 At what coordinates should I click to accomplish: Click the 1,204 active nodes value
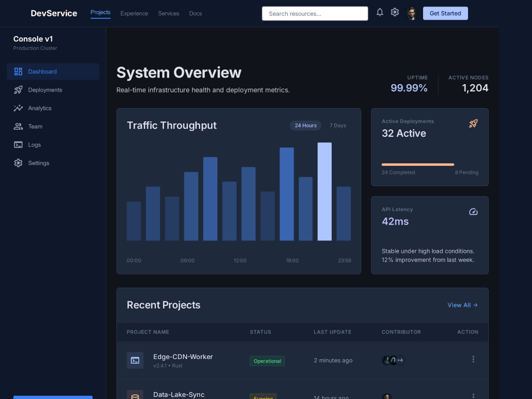[475, 88]
